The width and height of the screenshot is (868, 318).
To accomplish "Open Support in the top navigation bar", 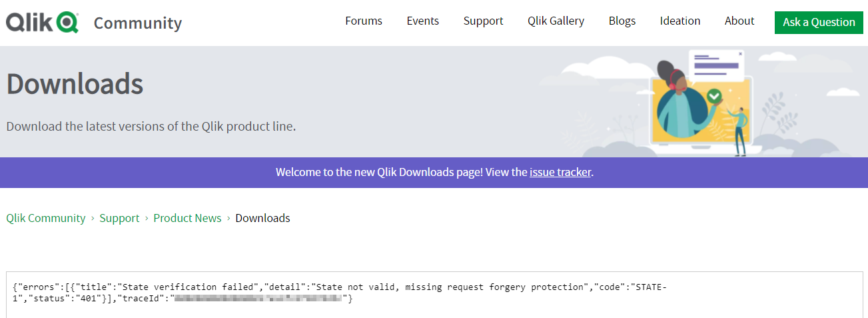I will point(484,21).
